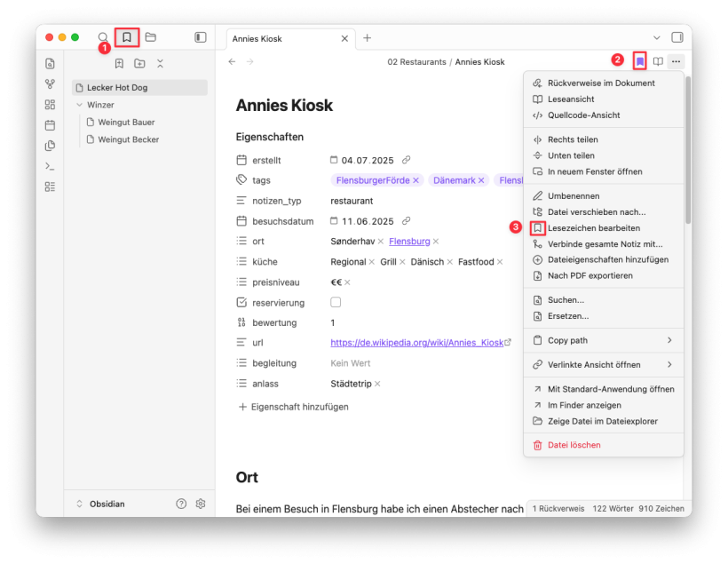The width and height of the screenshot is (728, 564).
Task: Select Weingut Bauer bookmark
Action: pyautogui.click(x=126, y=122)
